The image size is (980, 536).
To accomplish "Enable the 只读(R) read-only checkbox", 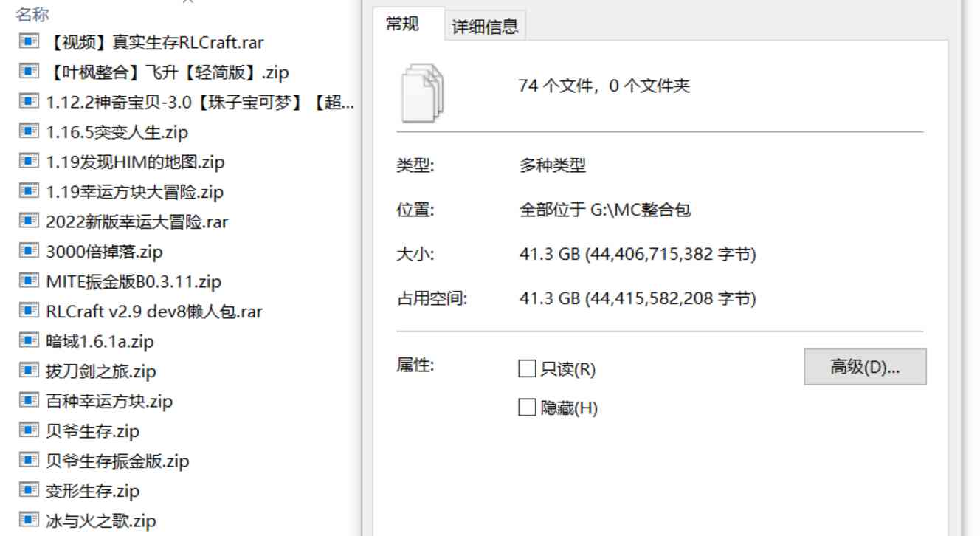I will click(527, 368).
